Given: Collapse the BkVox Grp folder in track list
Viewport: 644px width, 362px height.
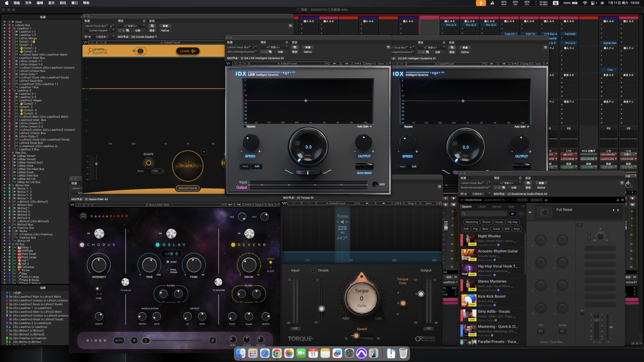Looking at the screenshot, I should click(x=13, y=185).
